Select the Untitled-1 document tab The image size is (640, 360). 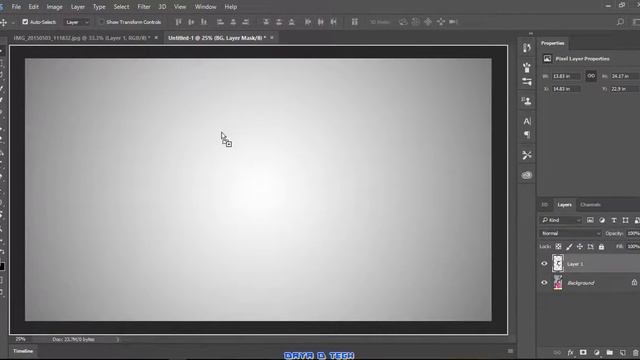pos(217,38)
